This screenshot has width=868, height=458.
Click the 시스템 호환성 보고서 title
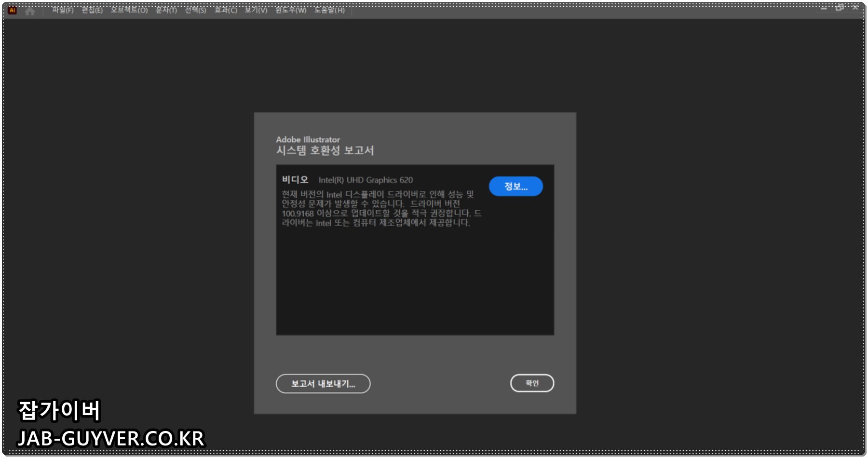point(325,150)
